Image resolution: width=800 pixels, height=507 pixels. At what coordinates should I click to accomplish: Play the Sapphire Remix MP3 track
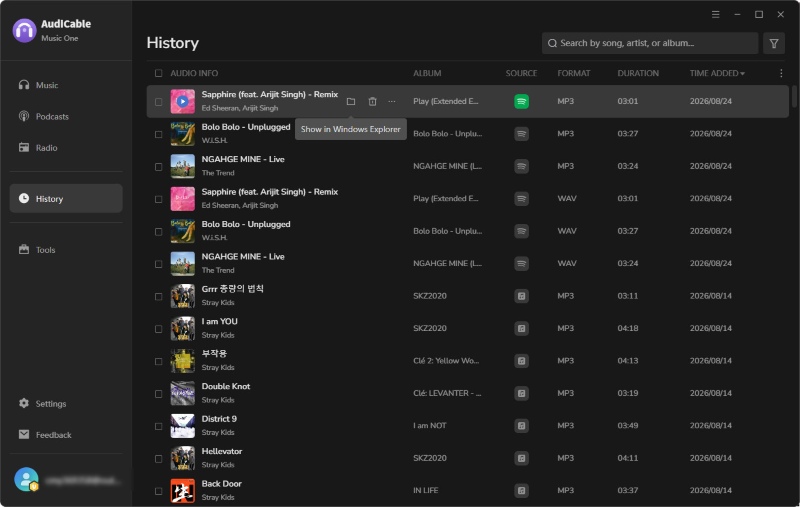tap(182, 102)
